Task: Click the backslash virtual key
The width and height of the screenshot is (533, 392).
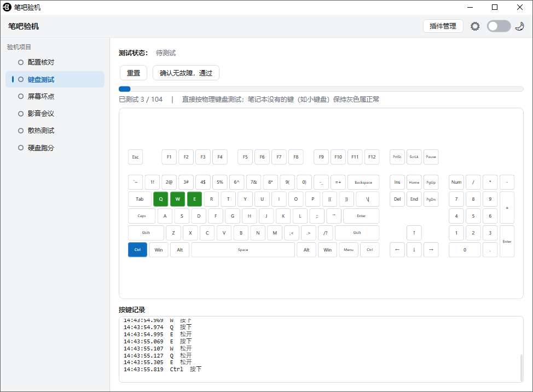Action: click(367, 199)
